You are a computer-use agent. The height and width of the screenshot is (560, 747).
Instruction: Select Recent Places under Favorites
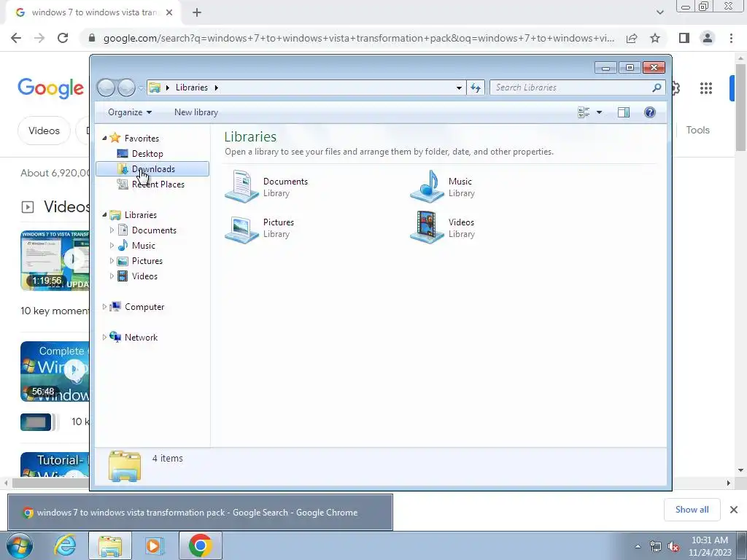[158, 184]
